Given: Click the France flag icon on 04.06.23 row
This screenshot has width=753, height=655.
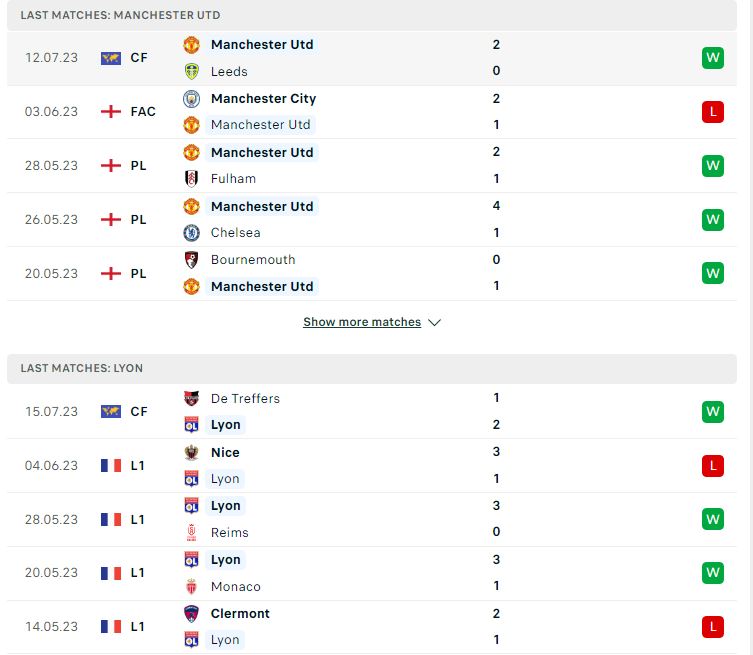Looking at the screenshot, I should pyautogui.click(x=111, y=465).
